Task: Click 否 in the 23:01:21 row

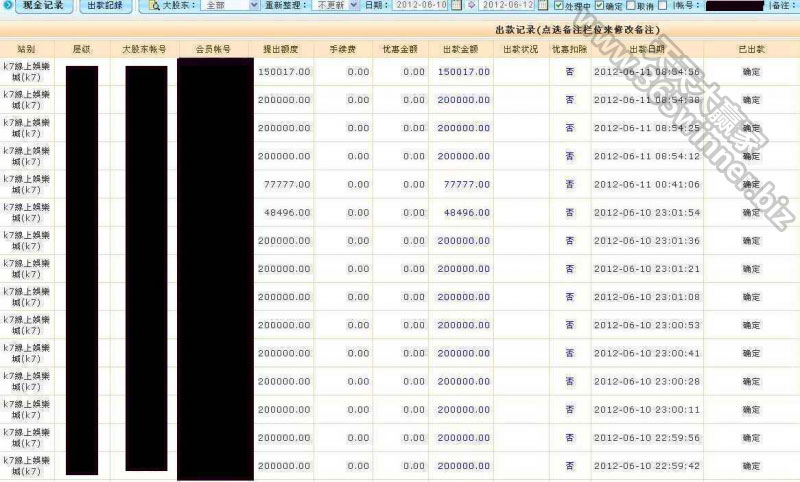Action: (x=570, y=269)
